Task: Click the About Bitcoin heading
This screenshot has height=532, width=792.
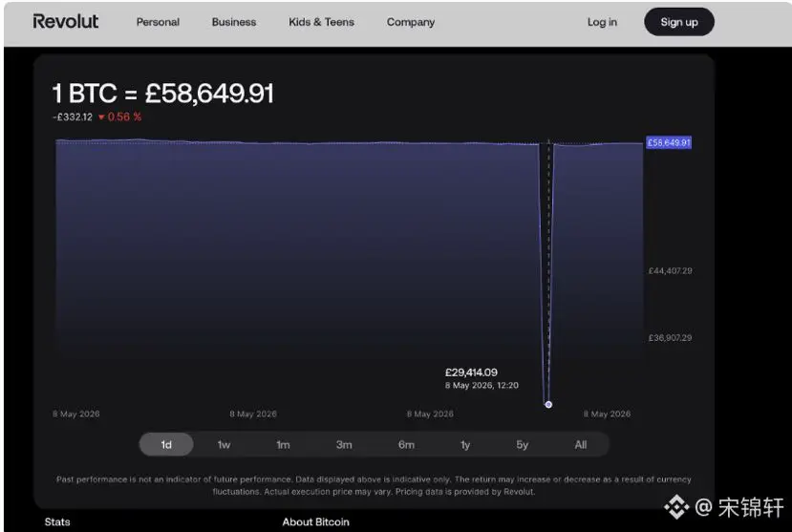Action: click(315, 521)
